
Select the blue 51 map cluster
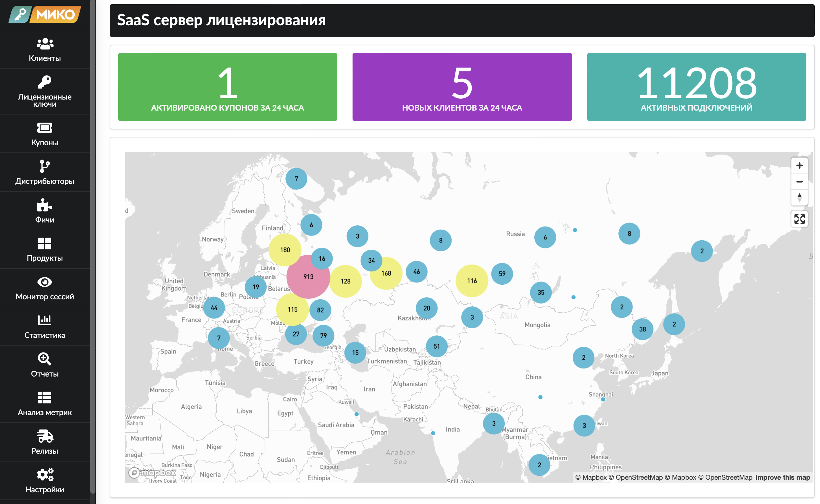(437, 347)
